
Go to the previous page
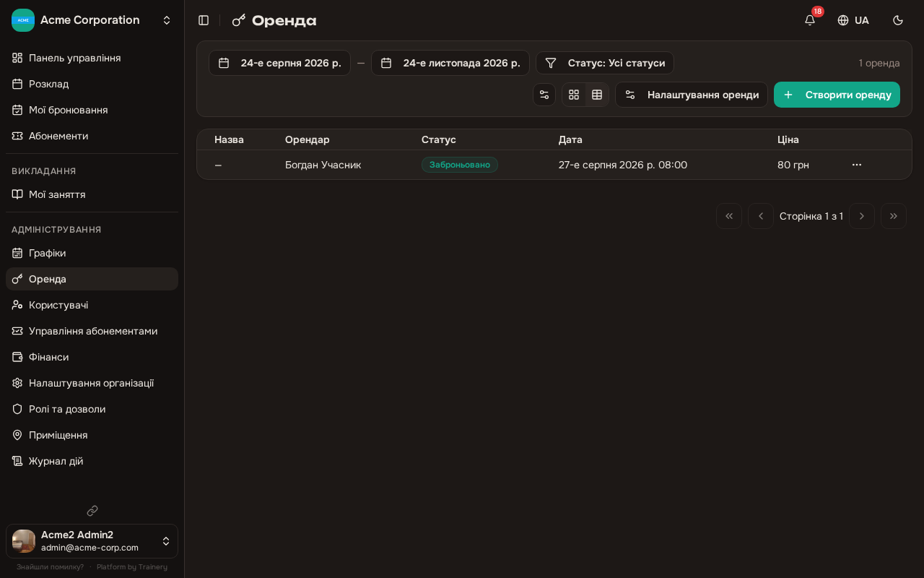(x=761, y=216)
